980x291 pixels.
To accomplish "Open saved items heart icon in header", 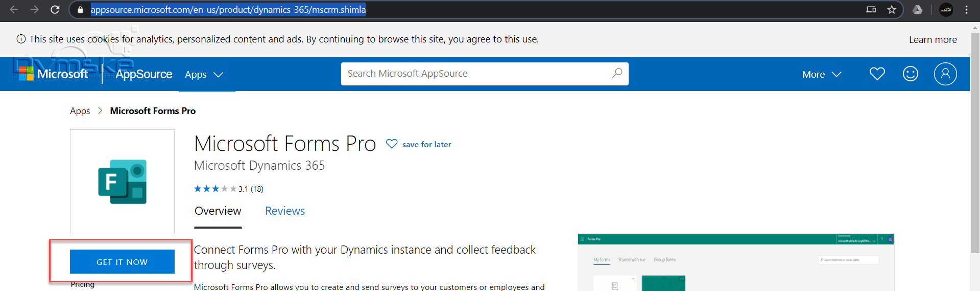I will (x=877, y=74).
